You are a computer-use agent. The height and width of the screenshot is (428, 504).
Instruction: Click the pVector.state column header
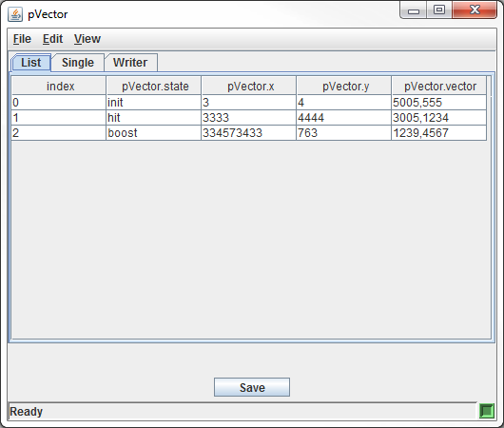154,87
